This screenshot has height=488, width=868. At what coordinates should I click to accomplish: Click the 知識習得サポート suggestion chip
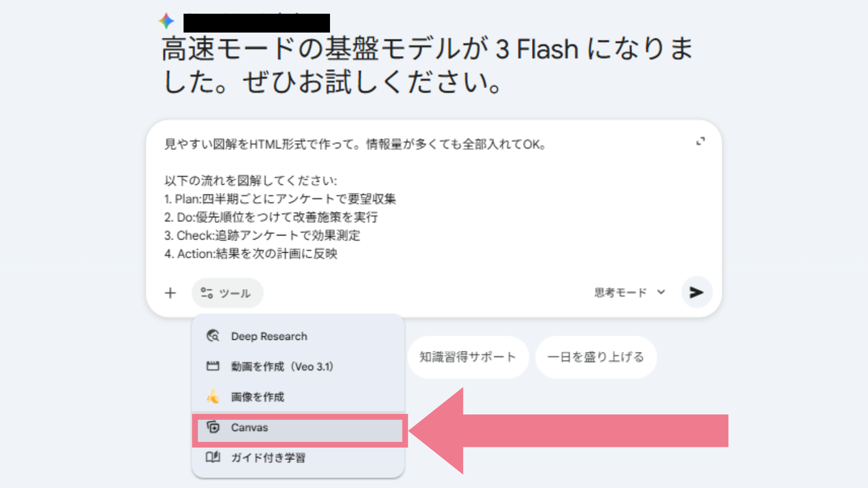coord(468,357)
